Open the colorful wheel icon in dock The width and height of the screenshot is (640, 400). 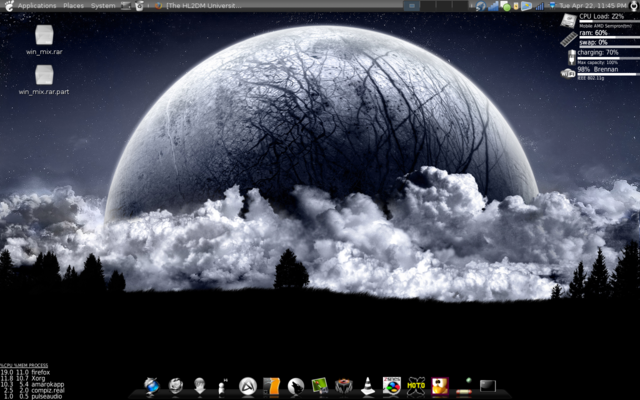[x=392, y=386]
